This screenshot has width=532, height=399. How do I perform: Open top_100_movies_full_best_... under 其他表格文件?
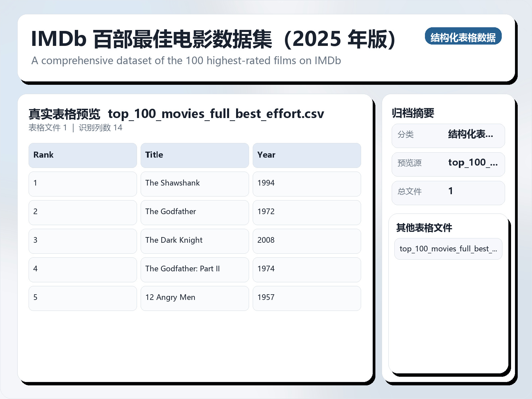(x=448, y=249)
